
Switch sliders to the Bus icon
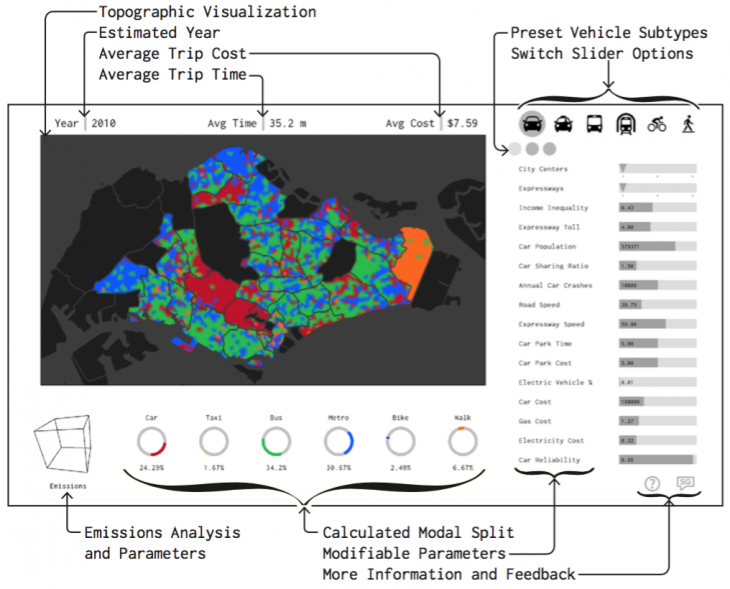pos(594,124)
